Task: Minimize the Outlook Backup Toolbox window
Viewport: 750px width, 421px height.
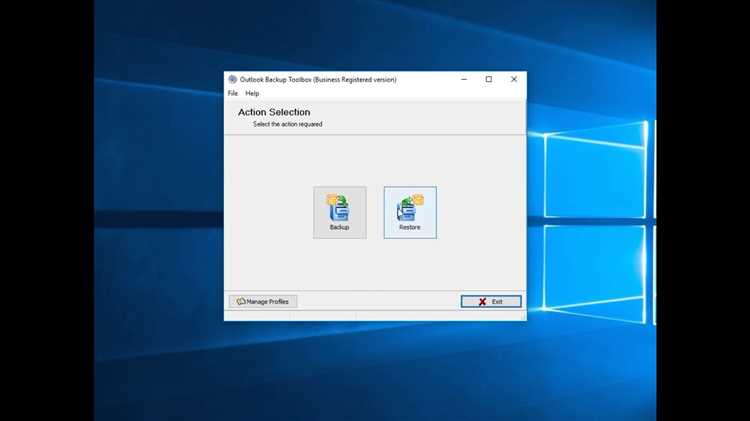Action: (464, 79)
